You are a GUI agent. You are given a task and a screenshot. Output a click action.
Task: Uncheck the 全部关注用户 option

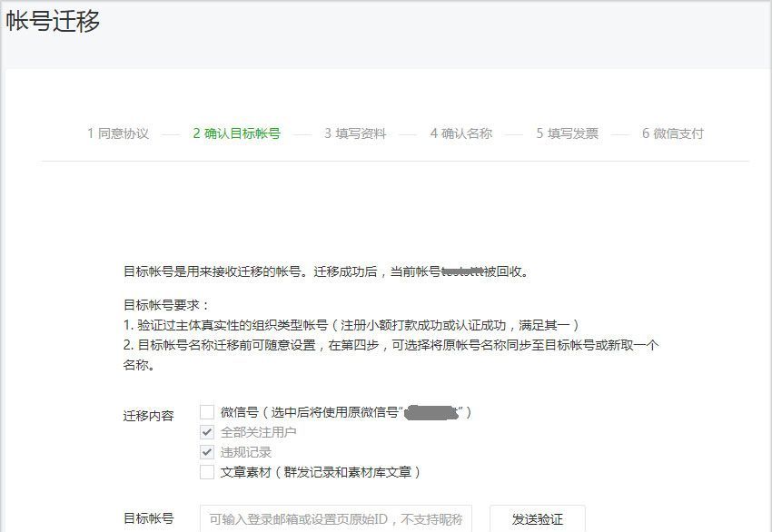[x=205, y=434]
